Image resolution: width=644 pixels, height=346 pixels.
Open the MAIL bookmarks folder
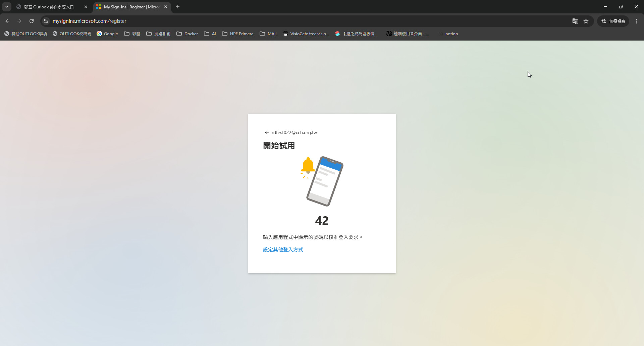(x=269, y=34)
